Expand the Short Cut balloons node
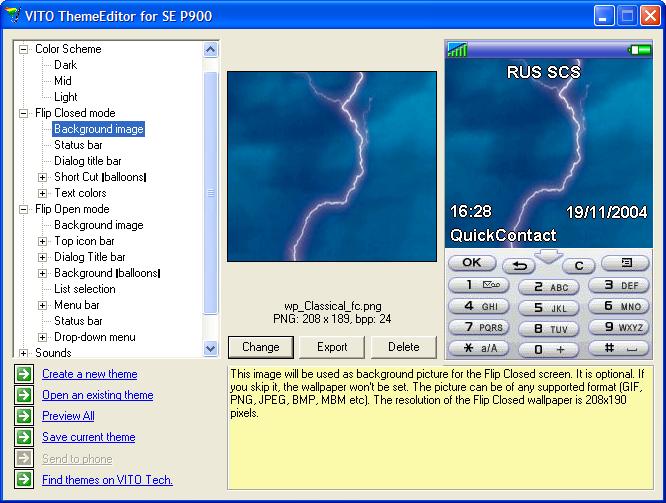Image resolution: width=666 pixels, height=503 pixels. pos(42,177)
